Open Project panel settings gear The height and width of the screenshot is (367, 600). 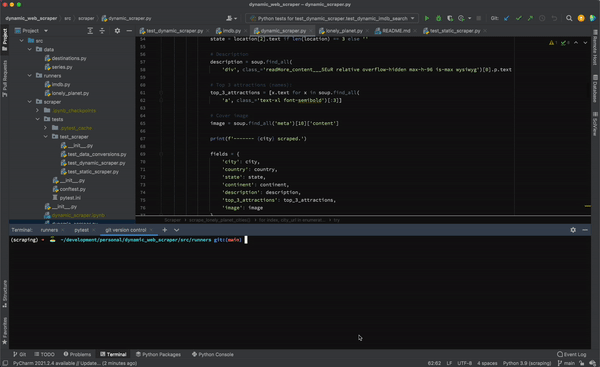[117, 31]
